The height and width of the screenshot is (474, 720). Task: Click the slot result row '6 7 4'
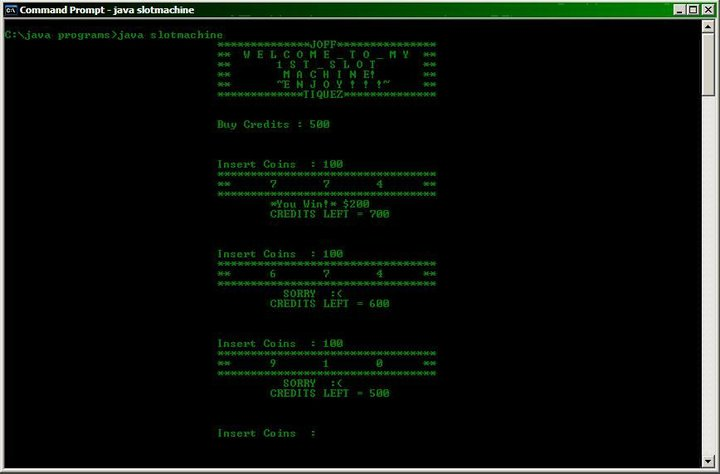(x=326, y=274)
